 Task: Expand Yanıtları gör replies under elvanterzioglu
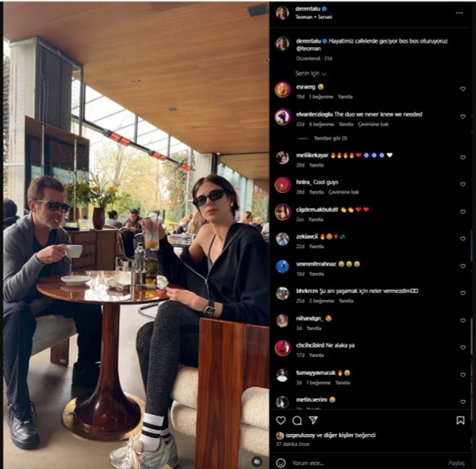(x=330, y=138)
